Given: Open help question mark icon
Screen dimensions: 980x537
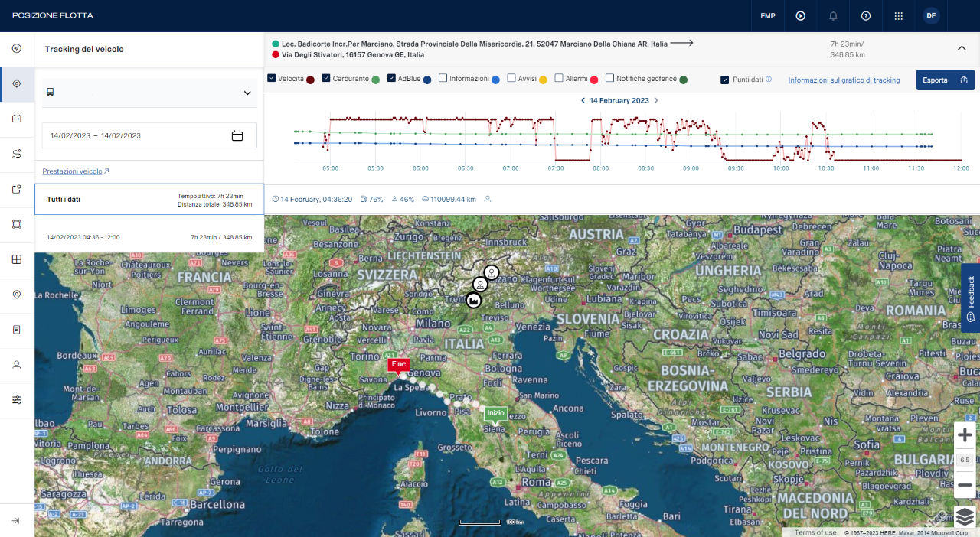Looking at the screenshot, I should click(x=866, y=15).
